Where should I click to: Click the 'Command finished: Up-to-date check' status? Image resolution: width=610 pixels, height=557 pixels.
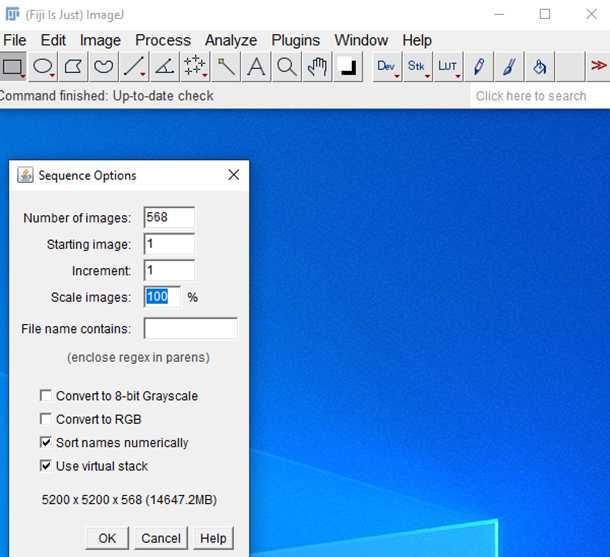click(x=107, y=96)
